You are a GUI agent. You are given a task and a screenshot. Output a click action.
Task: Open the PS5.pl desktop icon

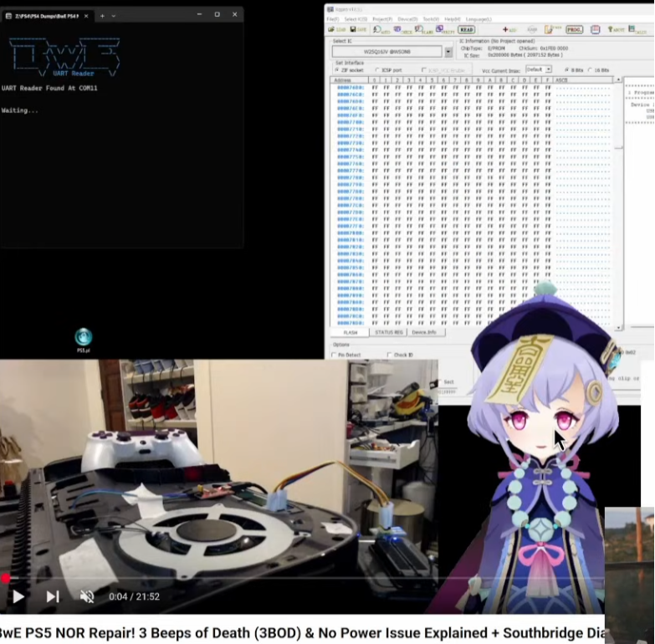[x=84, y=340]
